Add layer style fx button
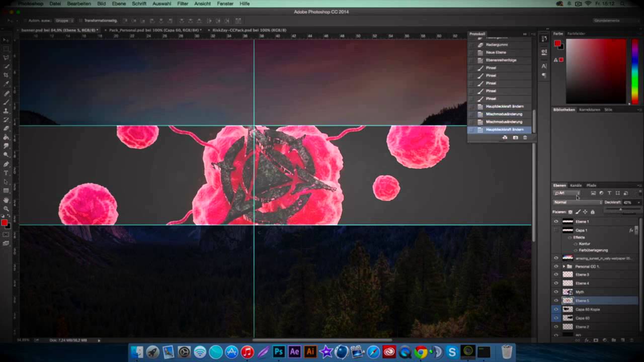 [x=587, y=340]
